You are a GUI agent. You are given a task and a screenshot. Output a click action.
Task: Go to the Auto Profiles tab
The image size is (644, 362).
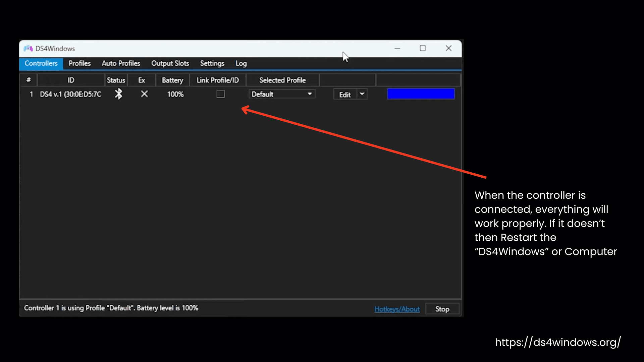pos(121,63)
